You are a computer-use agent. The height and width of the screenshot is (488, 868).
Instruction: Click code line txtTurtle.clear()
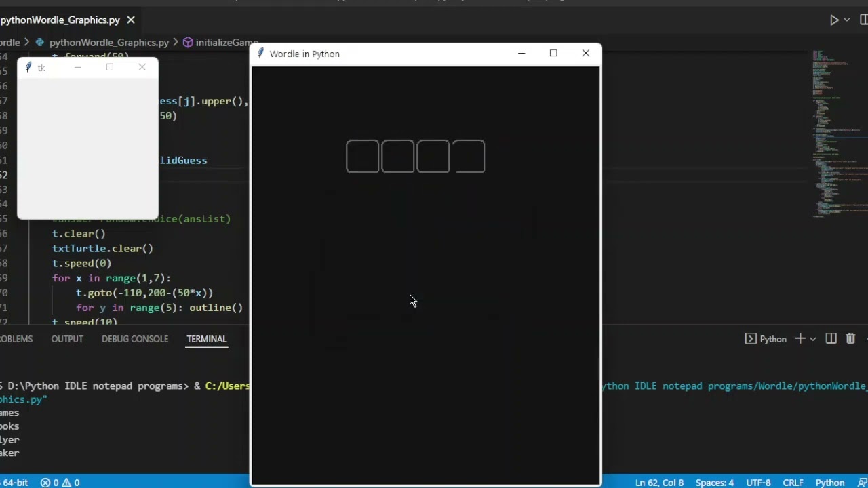pyautogui.click(x=102, y=248)
